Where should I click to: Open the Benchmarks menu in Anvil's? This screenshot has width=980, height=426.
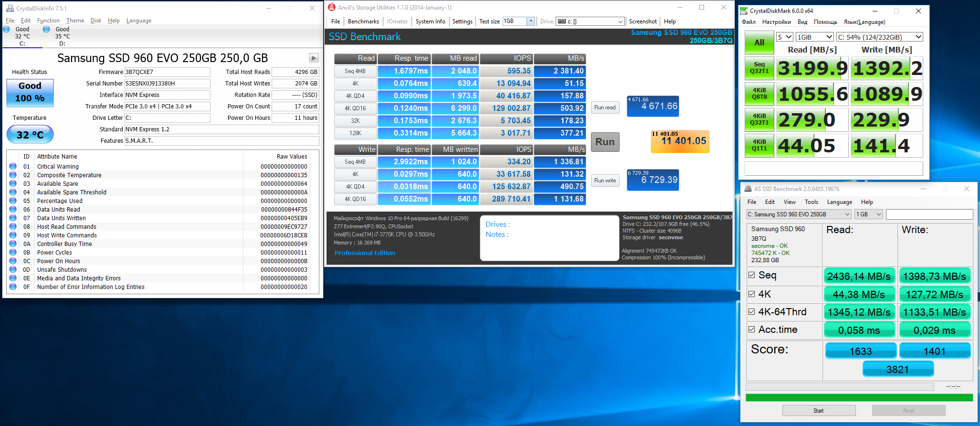point(363,21)
